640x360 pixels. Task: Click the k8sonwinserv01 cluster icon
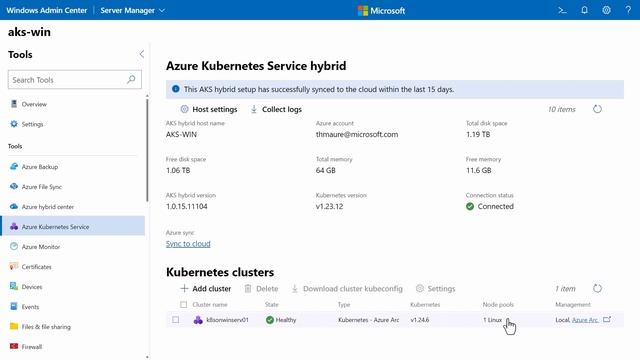[198, 320]
